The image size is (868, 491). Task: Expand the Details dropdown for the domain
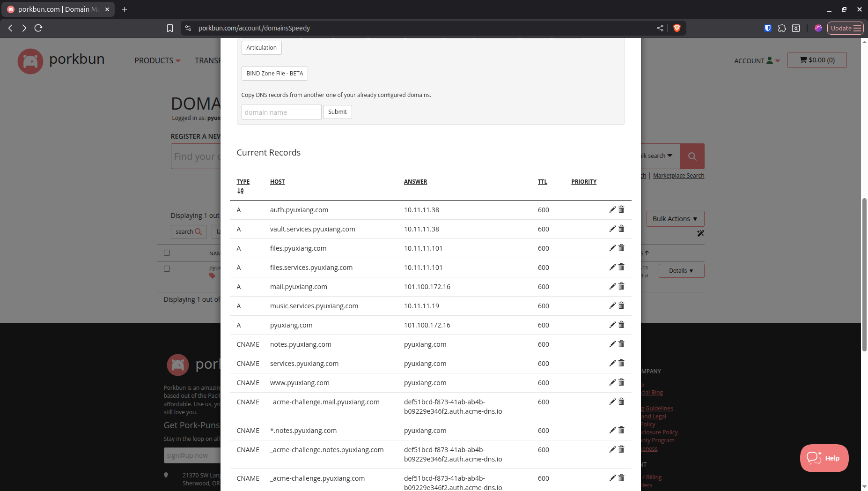click(681, 271)
